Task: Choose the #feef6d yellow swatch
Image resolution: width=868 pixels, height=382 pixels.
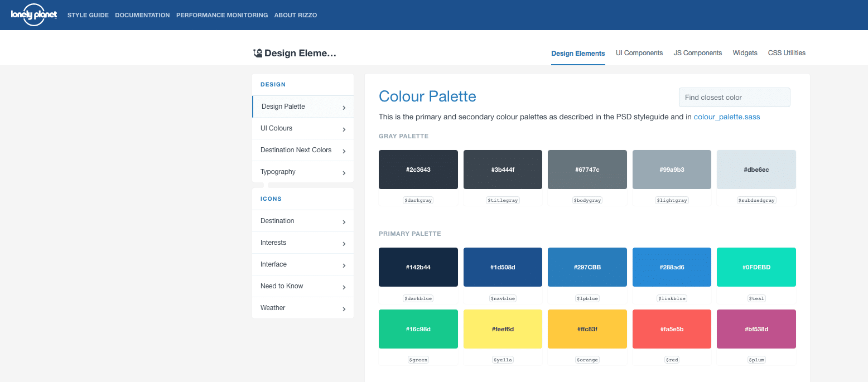Action: coord(503,329)
